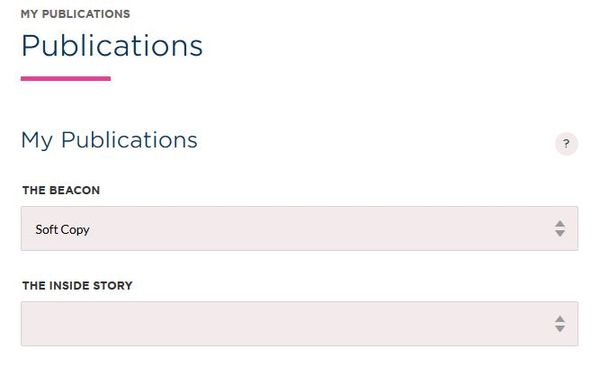600x366 pixels.
Task: Click the up arrow in The Inside Story selector
Action: pos(560,319)
